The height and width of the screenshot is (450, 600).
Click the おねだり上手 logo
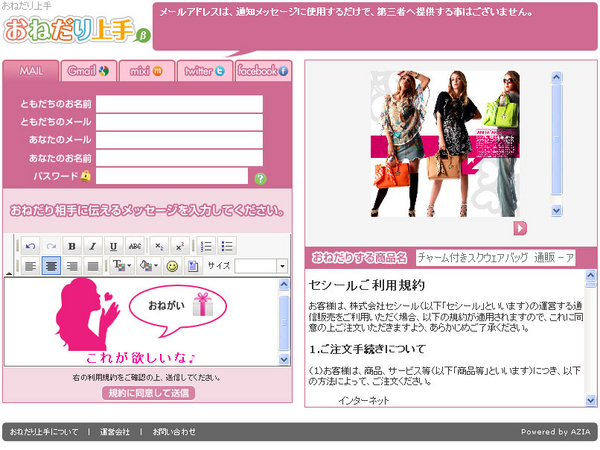click(x=77, y=29)
